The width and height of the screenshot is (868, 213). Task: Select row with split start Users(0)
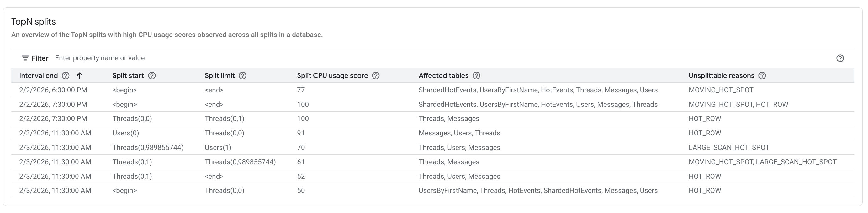click(x=126, y=133)
